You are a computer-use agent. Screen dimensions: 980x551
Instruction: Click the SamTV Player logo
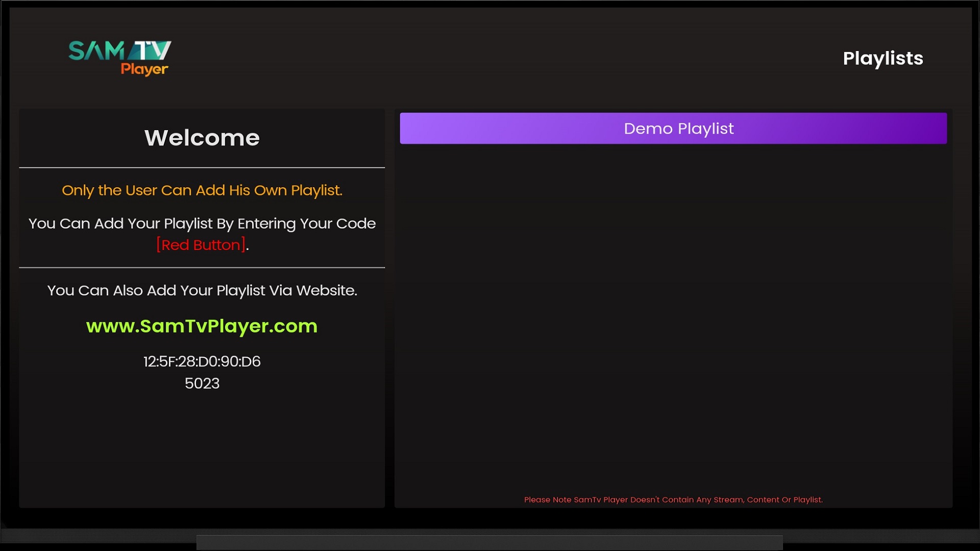(120, 58)
